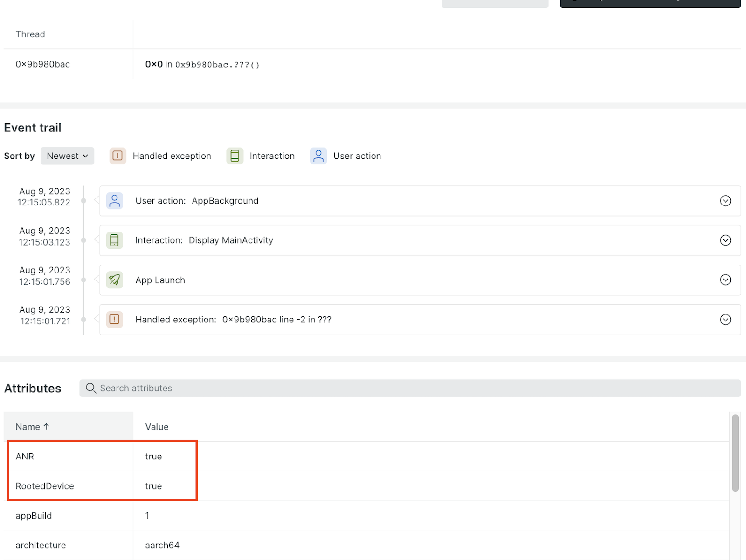The image size is (746, 560).
Task: Click the Thread column header
Action: (x=30, y=34)
